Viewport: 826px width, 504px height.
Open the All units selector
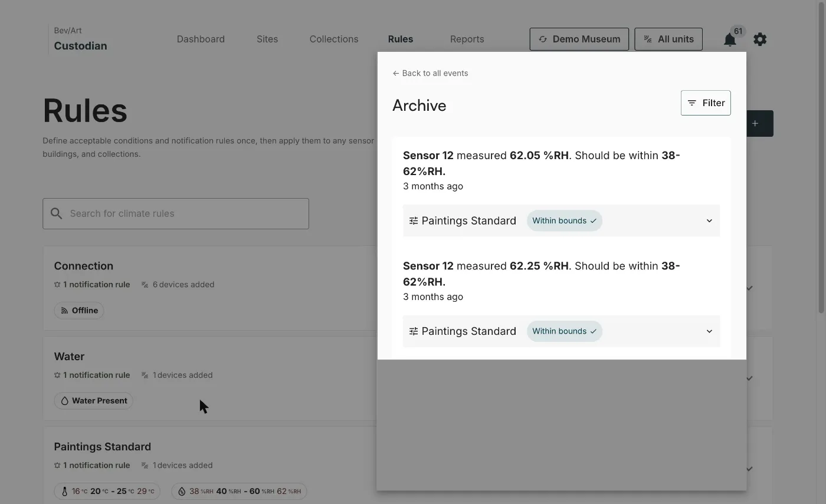coord(668,39)
